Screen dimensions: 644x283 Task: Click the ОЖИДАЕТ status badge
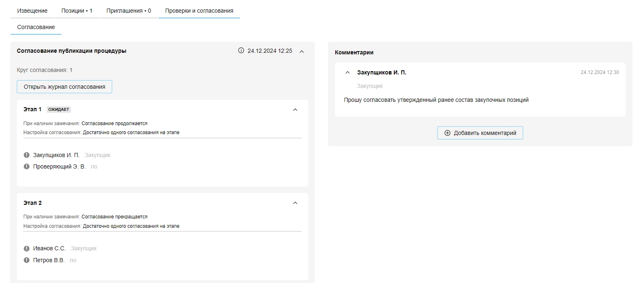(59, 110)
